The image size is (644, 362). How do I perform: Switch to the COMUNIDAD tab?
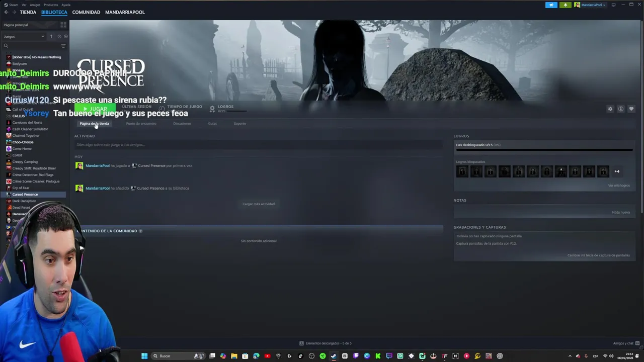[x=86, y=12]
